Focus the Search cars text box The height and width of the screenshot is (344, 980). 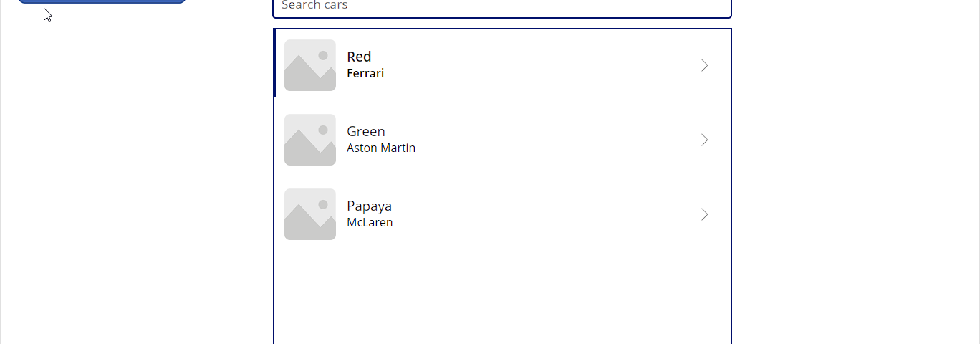click(502, 6)
